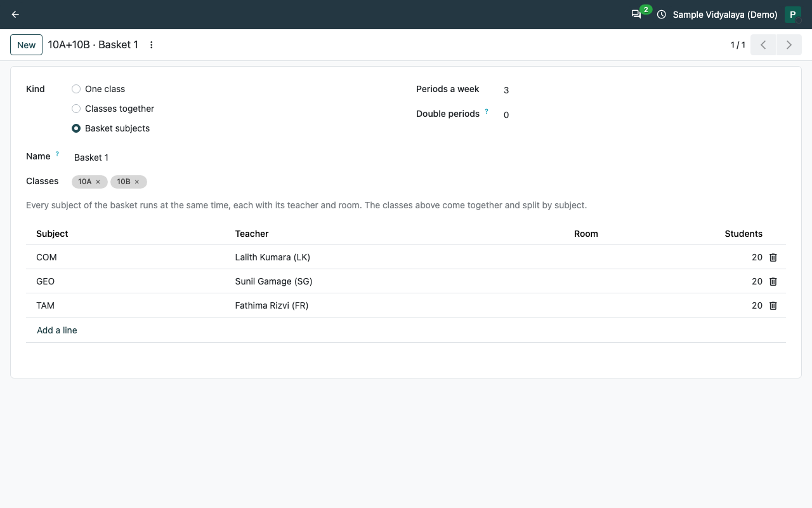Image resolution: width=812 pixels, height=508 pixels.
Task: Open the GEO subject cell
Action: pos(130,281)
